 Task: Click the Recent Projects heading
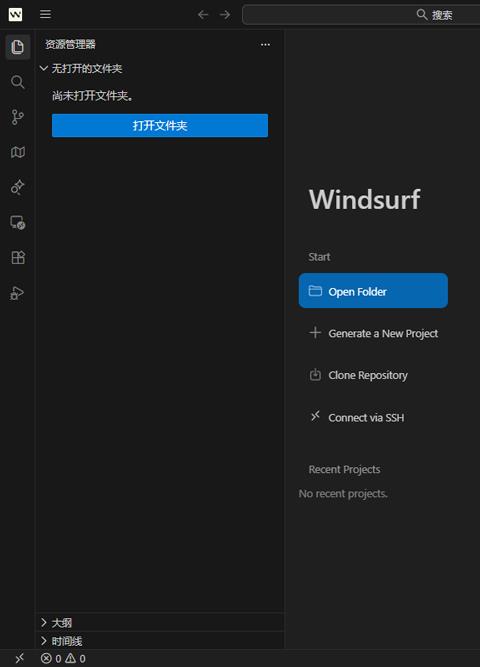tap(344, 469)
